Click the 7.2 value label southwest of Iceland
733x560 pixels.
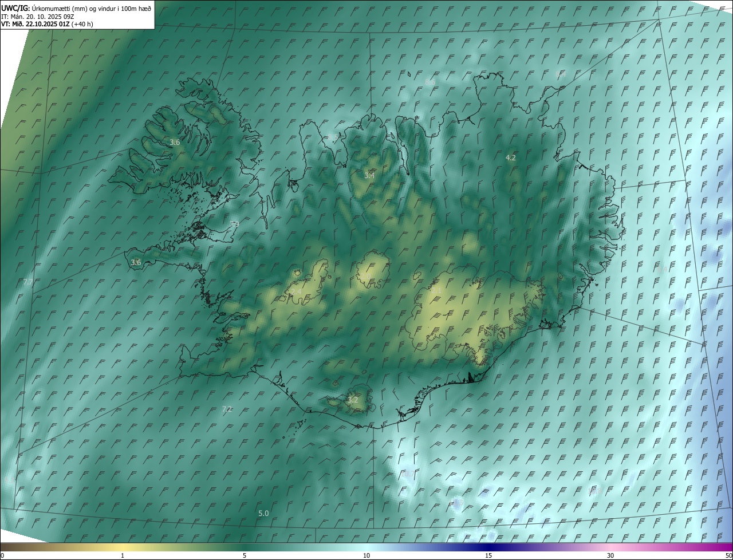(227, 409)
